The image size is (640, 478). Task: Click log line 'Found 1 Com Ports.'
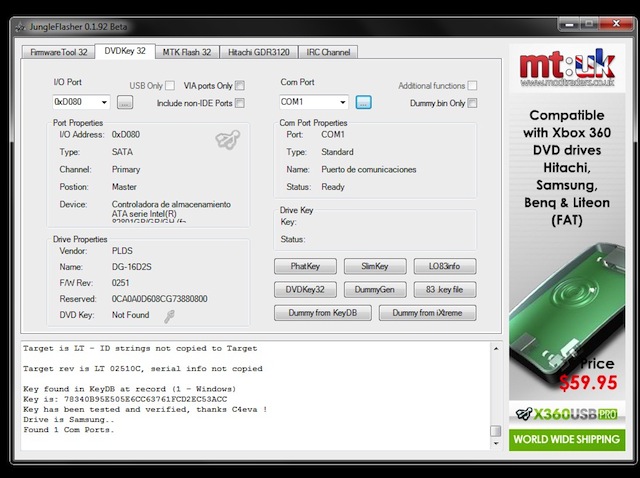[69, 430]
